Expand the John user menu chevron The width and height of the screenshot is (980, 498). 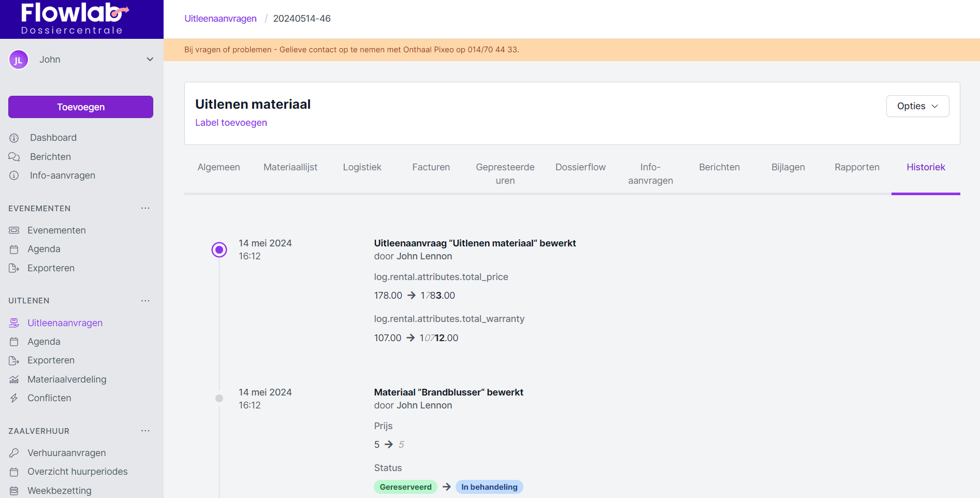[150, 60]
